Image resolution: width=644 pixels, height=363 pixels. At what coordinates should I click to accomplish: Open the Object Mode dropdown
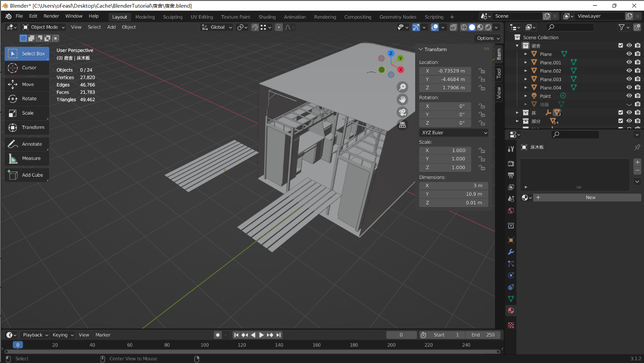click(43, 27)
